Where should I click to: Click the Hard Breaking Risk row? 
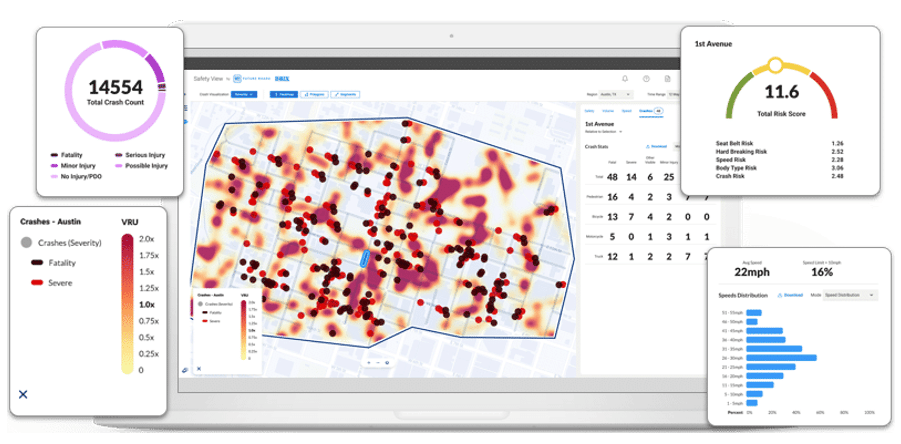click(x=779, y=152)
